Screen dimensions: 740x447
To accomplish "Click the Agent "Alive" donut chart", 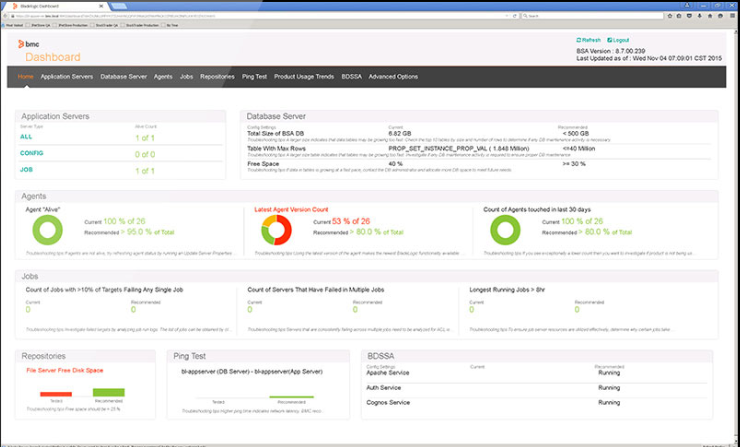I will [x=47, y=230].
